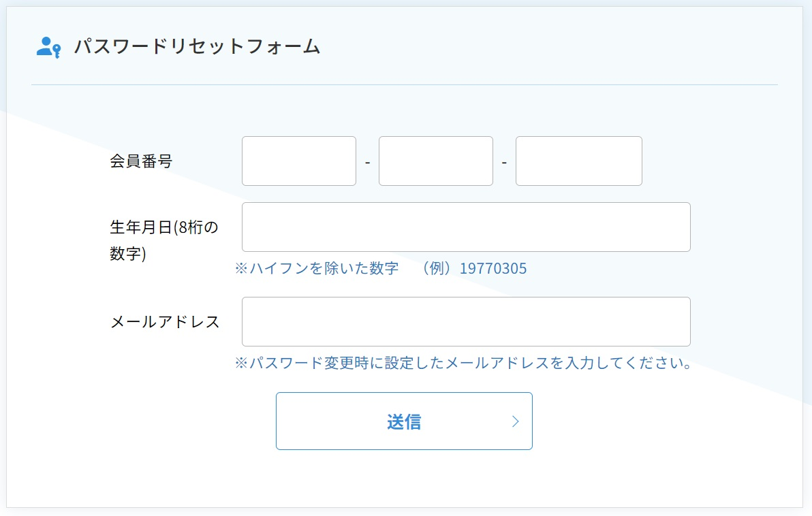Focus the first 会員番号 input box
Image resolution: width=812 pixels, height=516 pixels.
click(x=299, y=161)
